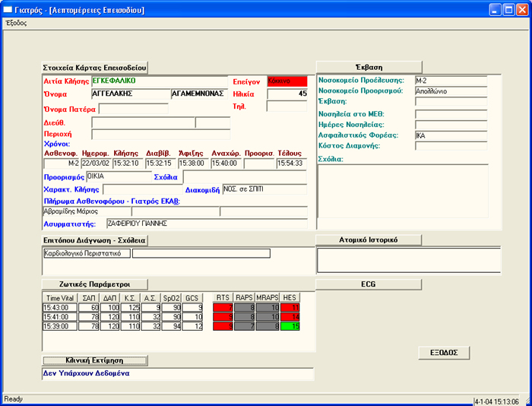Select the red Κόκκινο urgency field
This screenshot has height=406, width=532.
287,81
